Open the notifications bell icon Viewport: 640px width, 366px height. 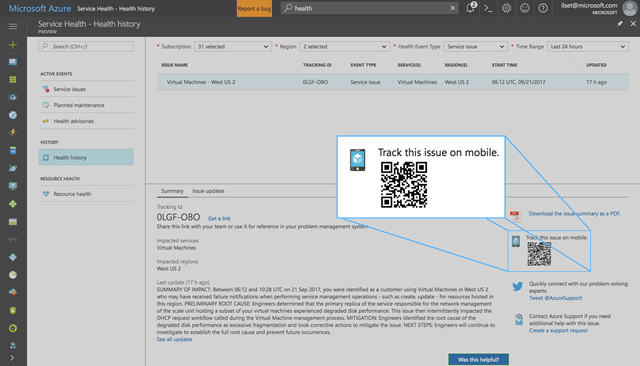(x=471, y=8)
